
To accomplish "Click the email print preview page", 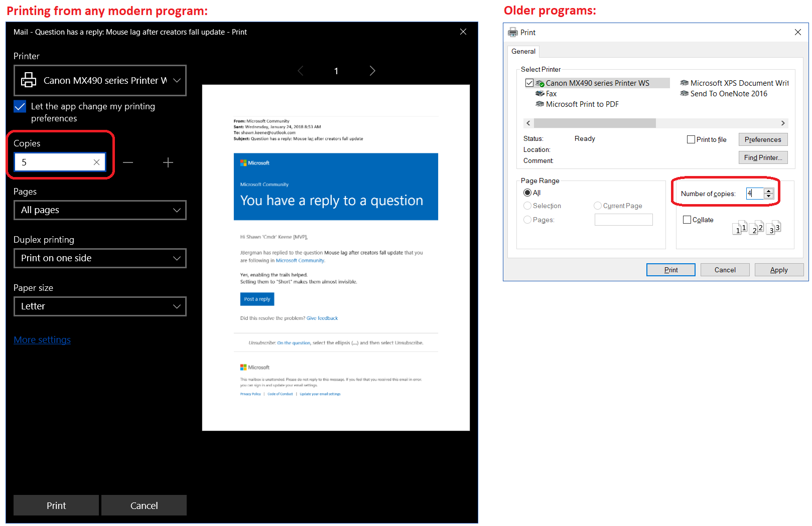I will (336, 258).
